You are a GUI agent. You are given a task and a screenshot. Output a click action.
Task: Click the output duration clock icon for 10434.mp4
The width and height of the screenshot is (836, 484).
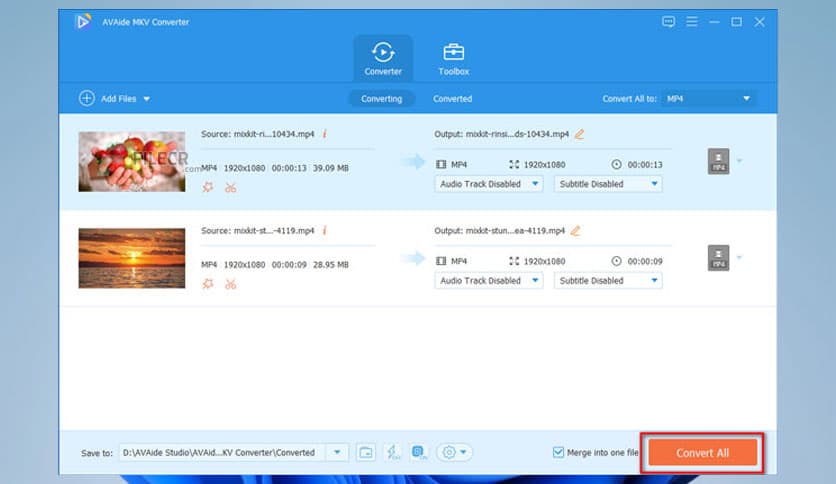pyautogui.click(x=616, y=164)
